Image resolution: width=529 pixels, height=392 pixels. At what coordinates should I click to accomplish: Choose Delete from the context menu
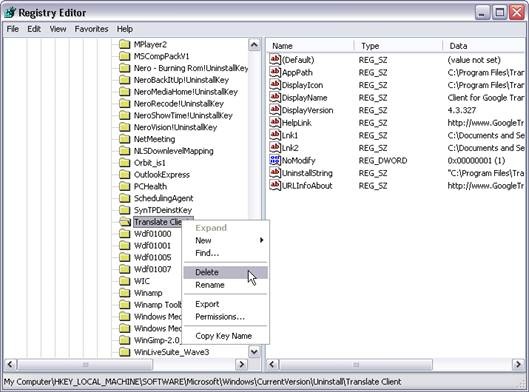[x=226, y=272]
